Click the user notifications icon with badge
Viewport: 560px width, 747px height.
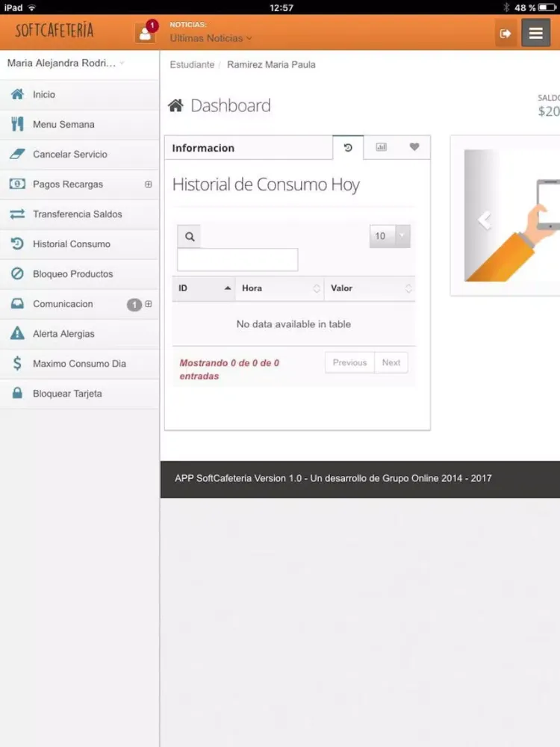point(145,33)
